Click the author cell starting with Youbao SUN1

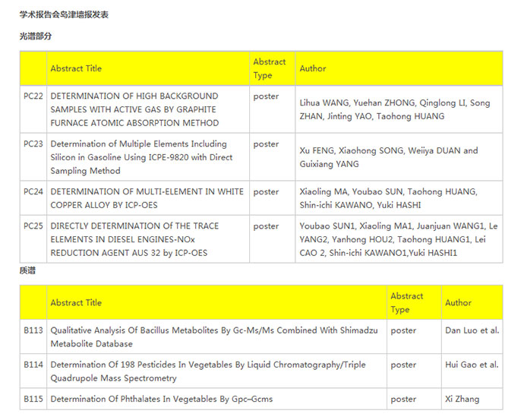tap(399, 239)
